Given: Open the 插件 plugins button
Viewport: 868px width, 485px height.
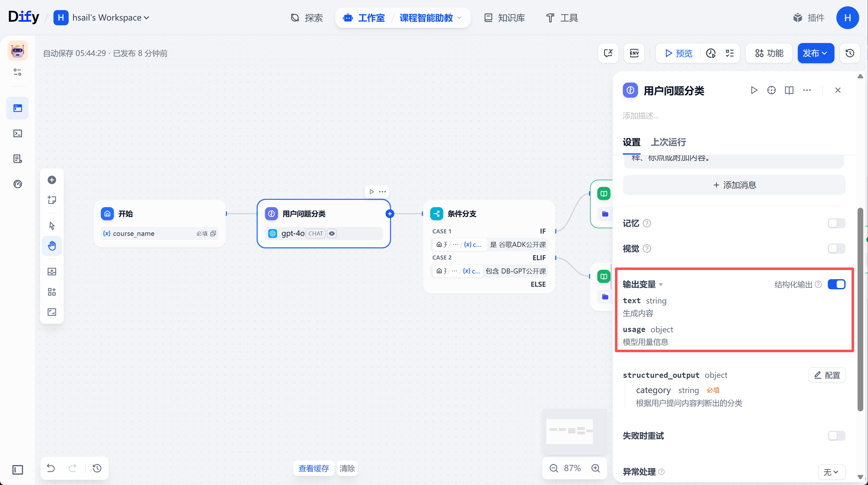Looking at the screenshot, I should pyautogui.click(x=808, y=17).
